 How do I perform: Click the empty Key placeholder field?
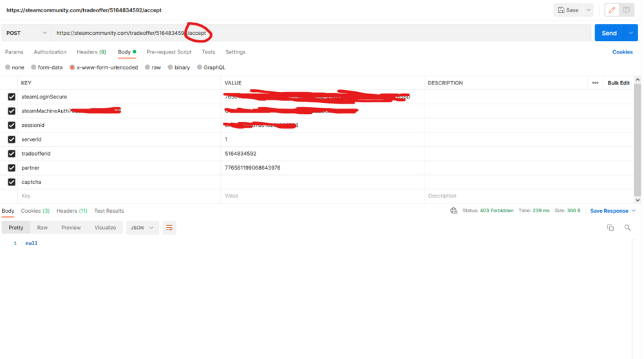tap(119, 196)
